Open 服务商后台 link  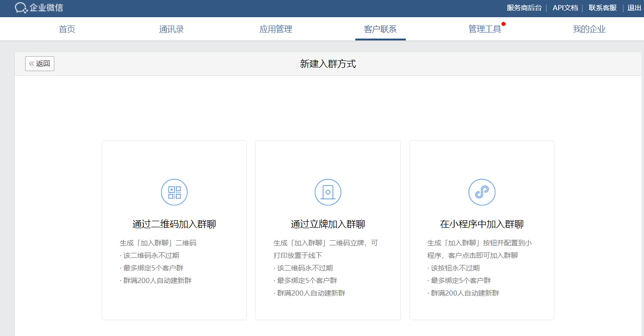524,7
